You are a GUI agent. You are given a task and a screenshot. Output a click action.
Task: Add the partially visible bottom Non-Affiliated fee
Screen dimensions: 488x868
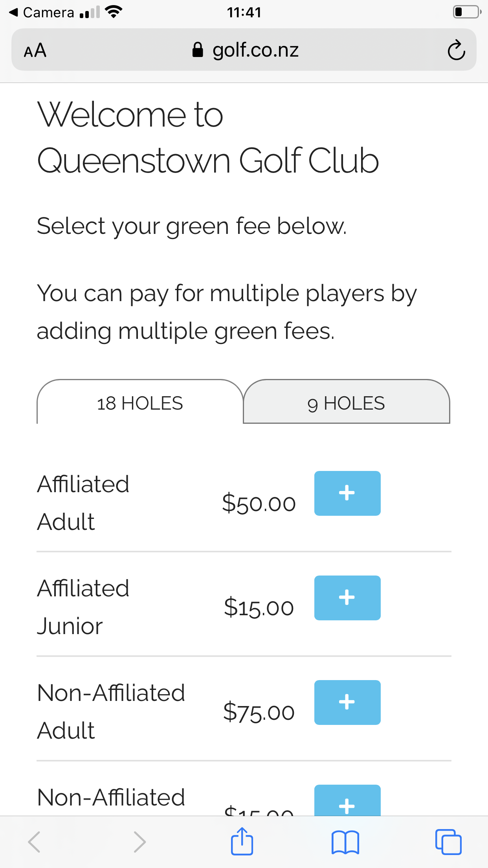[x=347, y=801]
